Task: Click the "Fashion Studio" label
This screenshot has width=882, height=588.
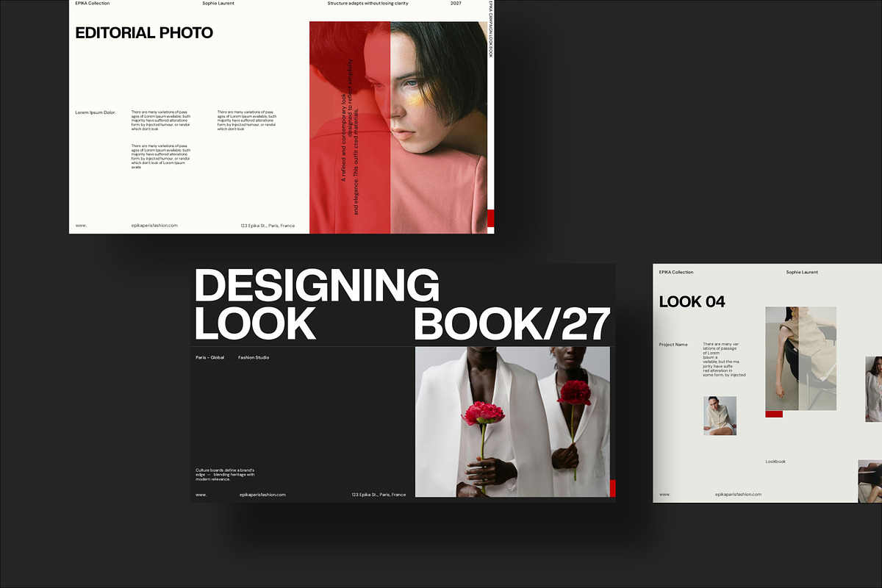Action: (254, 358)
